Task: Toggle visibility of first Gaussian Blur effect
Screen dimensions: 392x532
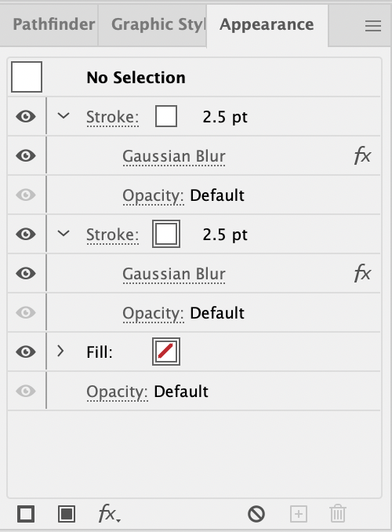Action: (26, 155)
